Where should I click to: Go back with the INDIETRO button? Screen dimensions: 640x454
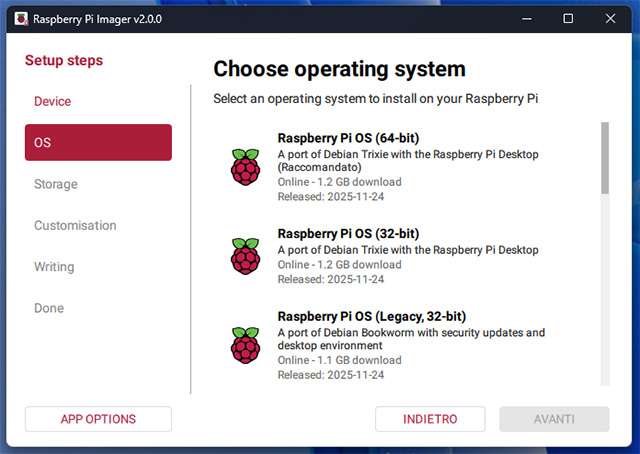click(430, 419)
